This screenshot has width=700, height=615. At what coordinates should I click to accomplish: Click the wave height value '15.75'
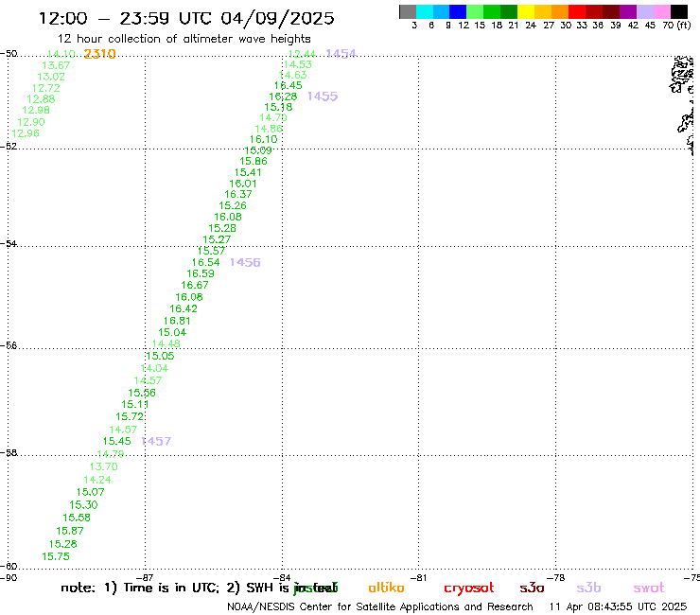click(56, 556)
